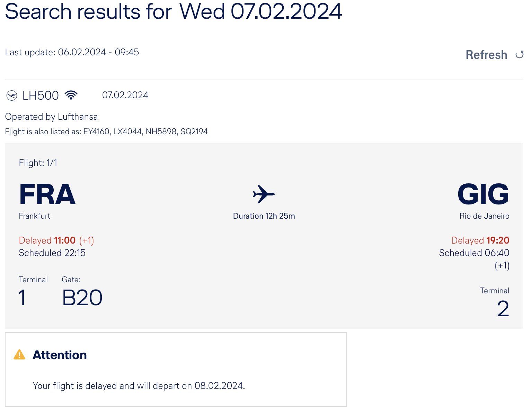Click the Duration 12h 25m text

264,216
